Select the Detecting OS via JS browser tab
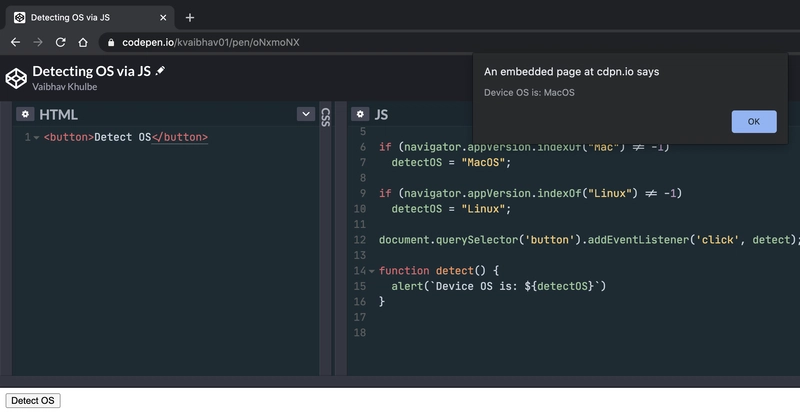The image size is (800, 420). coord(90,18)
